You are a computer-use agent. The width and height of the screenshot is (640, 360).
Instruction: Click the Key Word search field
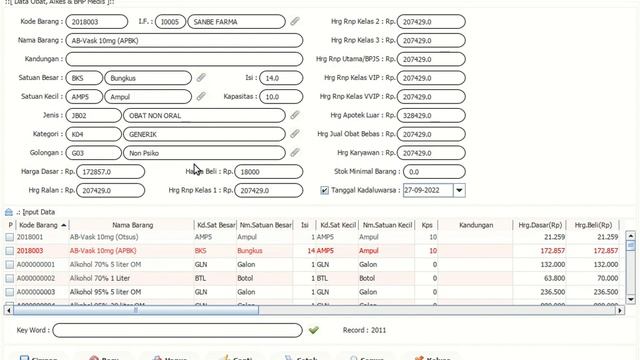tap(178, 330)
